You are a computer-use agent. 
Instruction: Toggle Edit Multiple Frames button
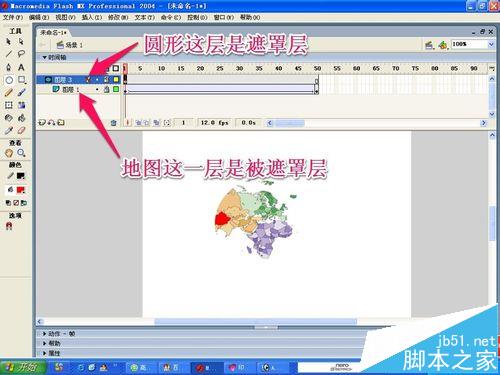[156, 123]
